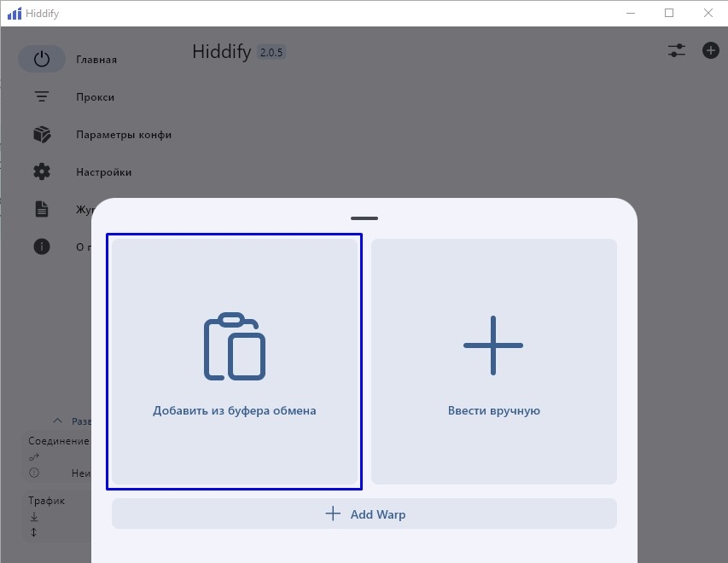Click the add profile plus icon top right

pyautogui.click(x=710, y=50)
